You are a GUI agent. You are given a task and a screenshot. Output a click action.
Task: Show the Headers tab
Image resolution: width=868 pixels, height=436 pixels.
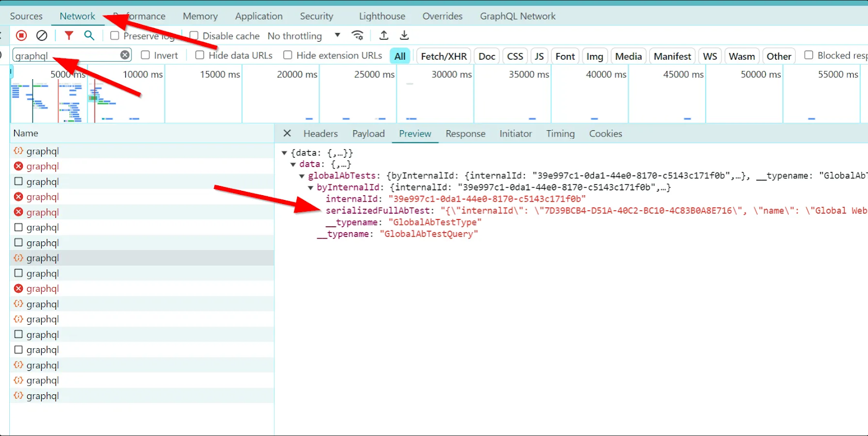(x=321, y=133)
